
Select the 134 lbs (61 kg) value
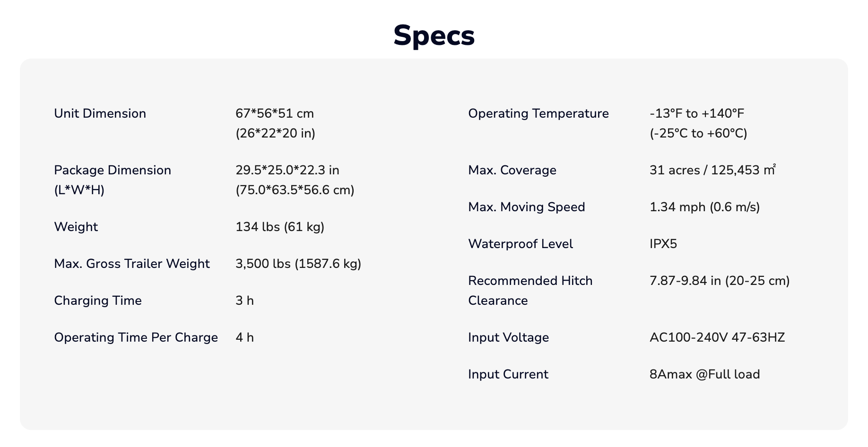[280, 227]
